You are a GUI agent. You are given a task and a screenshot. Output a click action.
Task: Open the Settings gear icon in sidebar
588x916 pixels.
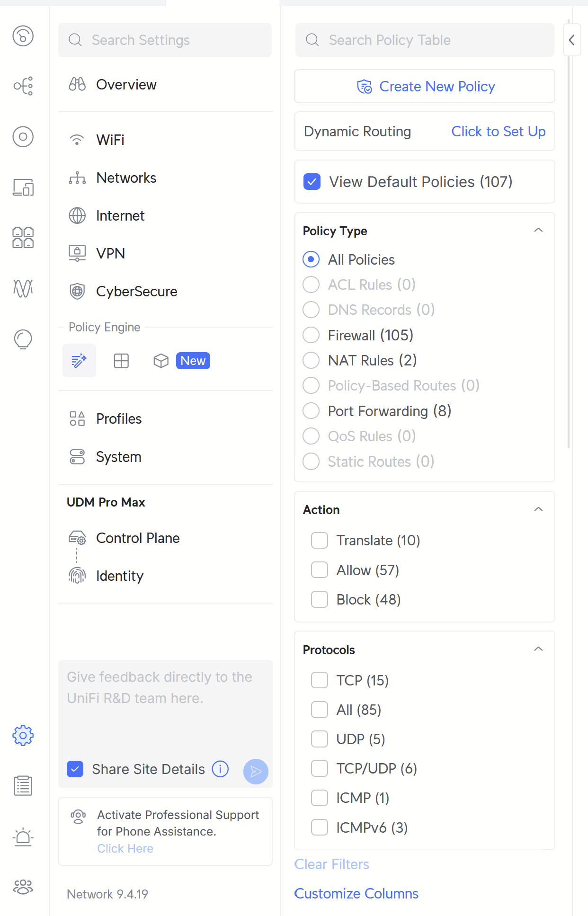[23, 735]
